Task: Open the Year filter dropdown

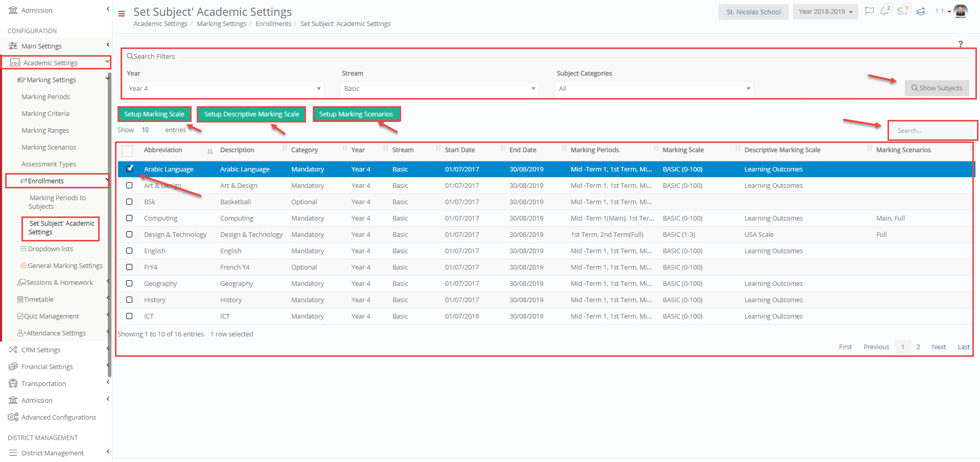Action: (x=225, y=89)
